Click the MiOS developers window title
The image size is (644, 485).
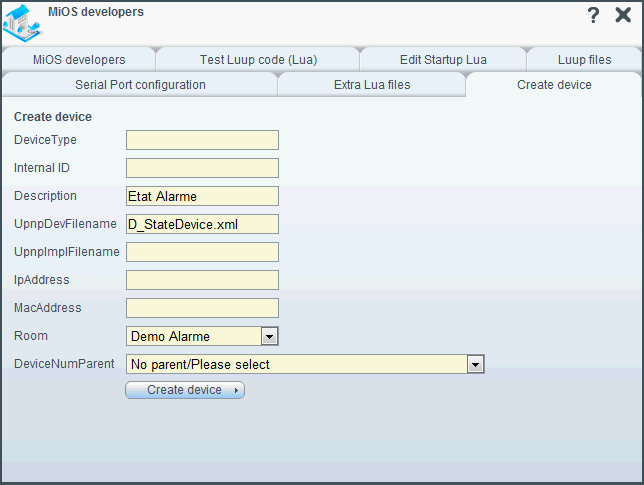click(96, 11)
